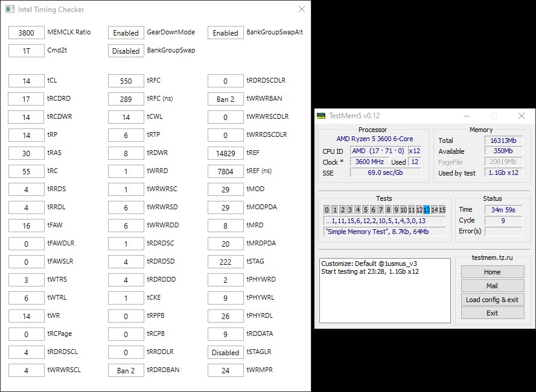536x392 pixels.
Task: Click the tRCDRD value 17
Action: 27,99
